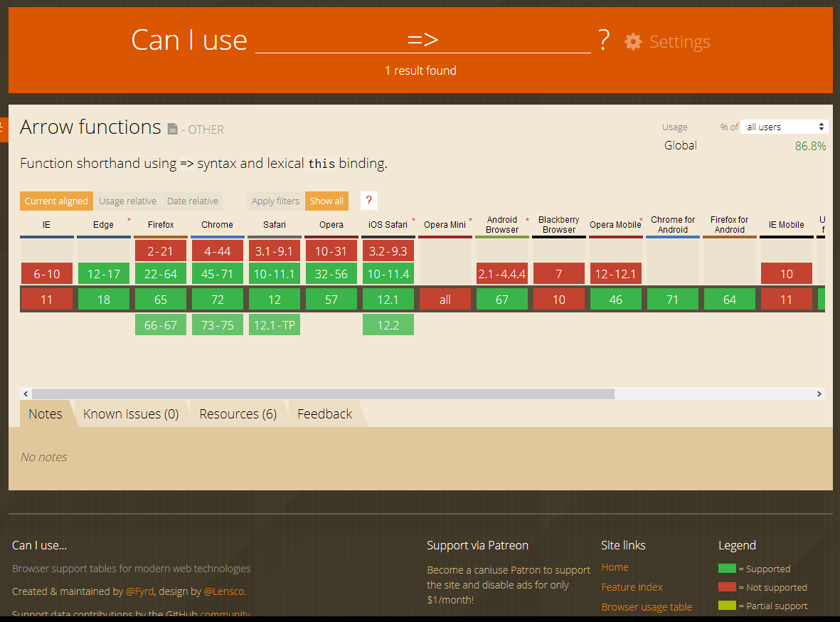Click the Chrome 72 support cell
The width and height of the screenshot is (840, 622).
click(218, 299)
